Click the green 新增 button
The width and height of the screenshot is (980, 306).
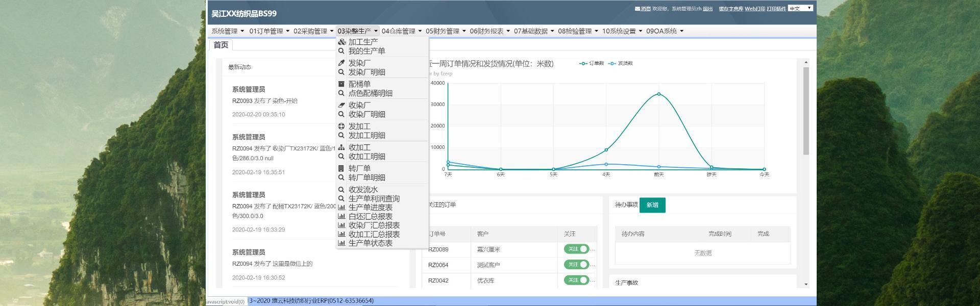tap(652, 205)
